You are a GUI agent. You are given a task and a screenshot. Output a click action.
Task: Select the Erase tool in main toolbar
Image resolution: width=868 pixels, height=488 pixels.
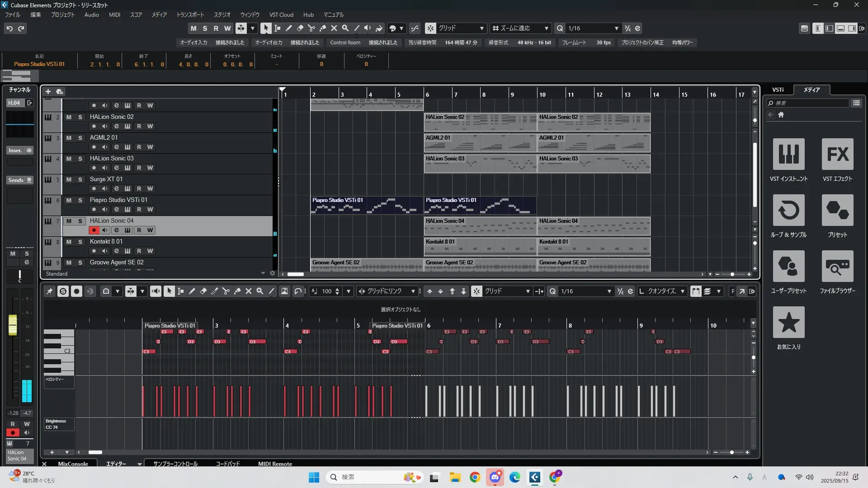[x=300, y=28]
